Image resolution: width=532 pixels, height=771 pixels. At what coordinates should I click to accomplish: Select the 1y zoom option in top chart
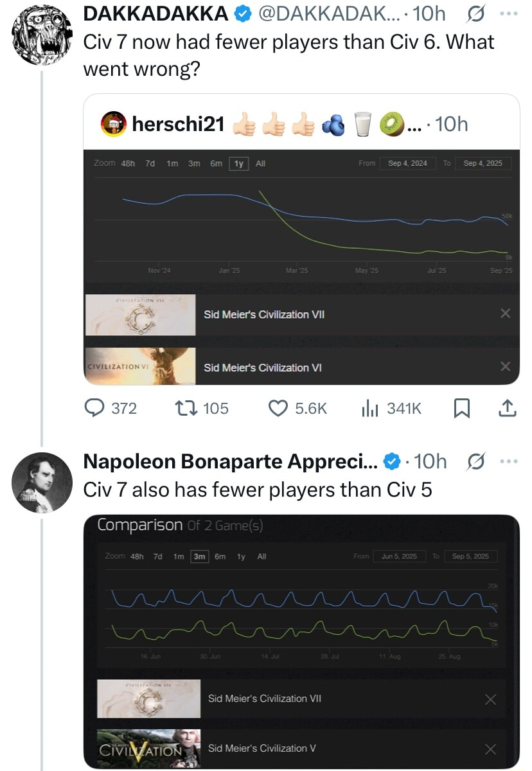[238, 163]
